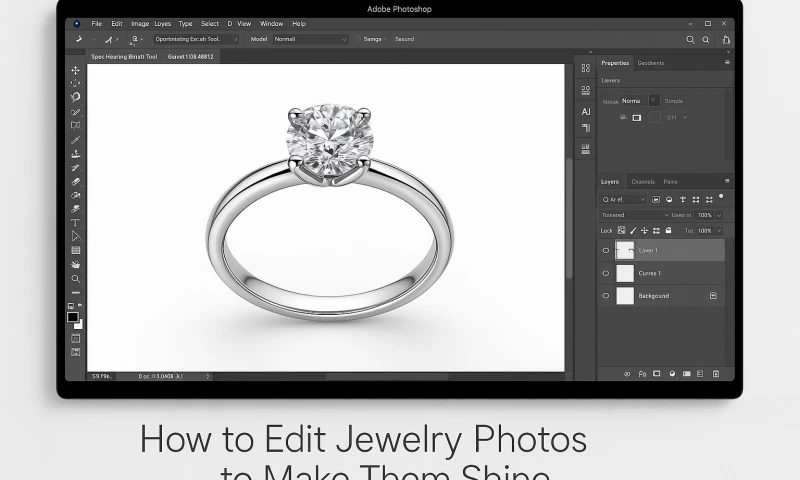Click the foreground color swatch
Screen dimensions: 800x480
coord(73,317)
